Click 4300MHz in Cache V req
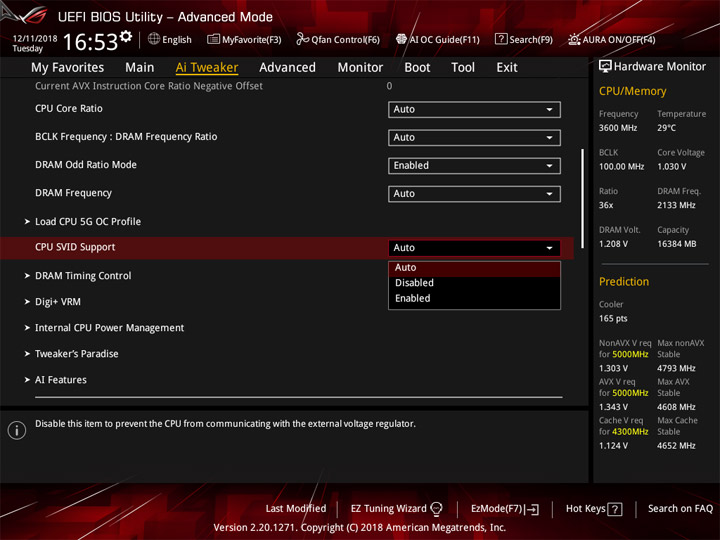 (630, 432)
